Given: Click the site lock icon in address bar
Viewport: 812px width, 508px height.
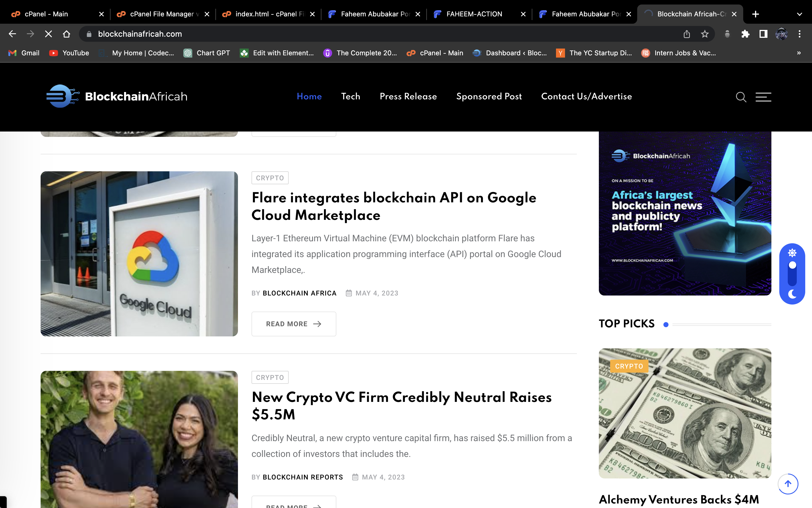Looking at the screenshot, I should [89, 34].
